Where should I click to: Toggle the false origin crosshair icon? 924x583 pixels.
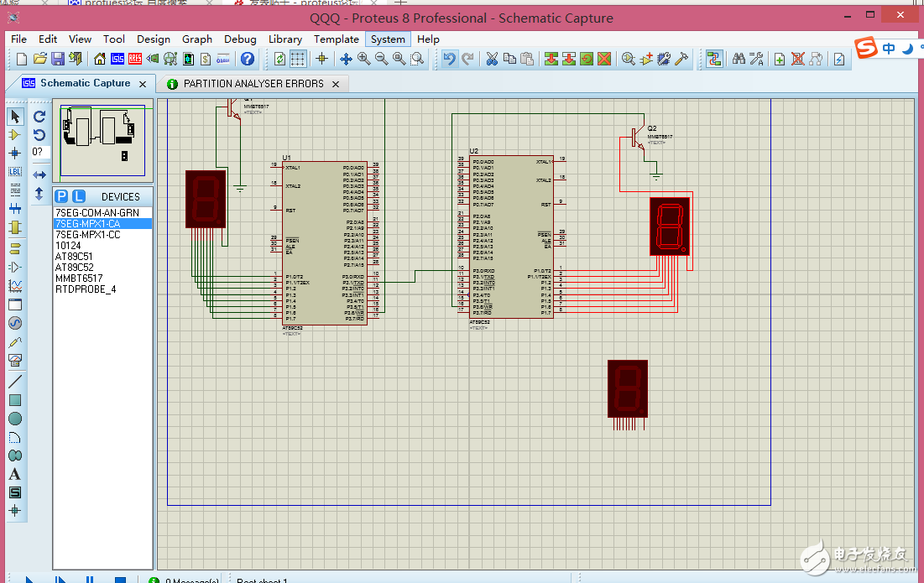point(321,59)
